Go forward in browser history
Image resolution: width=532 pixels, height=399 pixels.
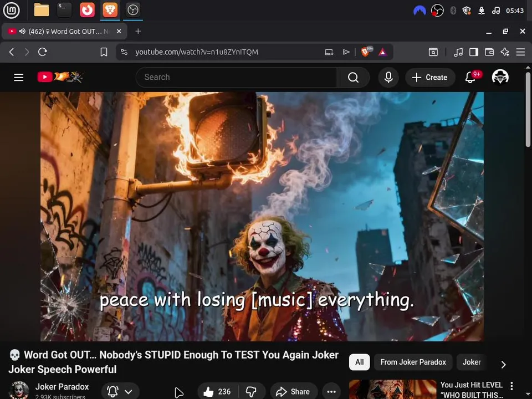[27, 52]
